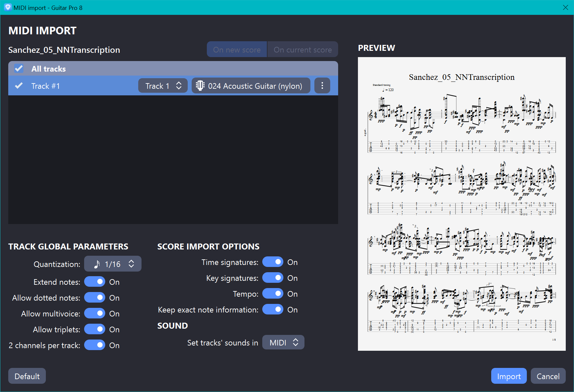Select the On new score tab
The image size is (574, 392).
point(237,49)
